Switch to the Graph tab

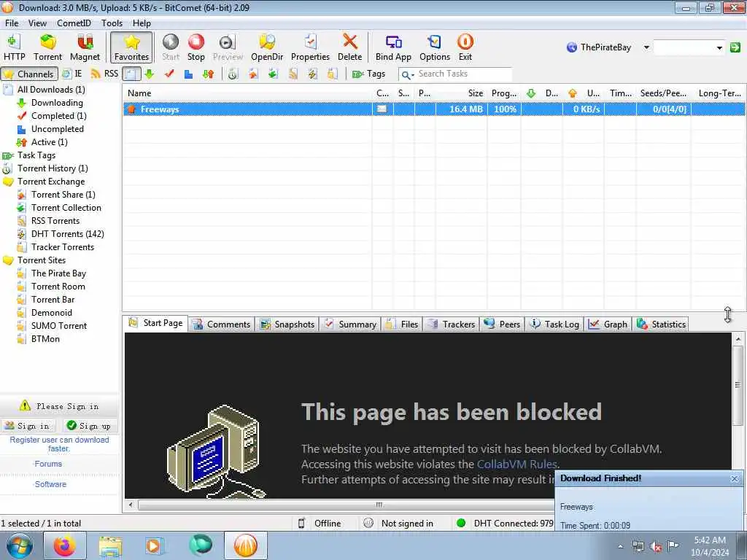pos(608,324)
